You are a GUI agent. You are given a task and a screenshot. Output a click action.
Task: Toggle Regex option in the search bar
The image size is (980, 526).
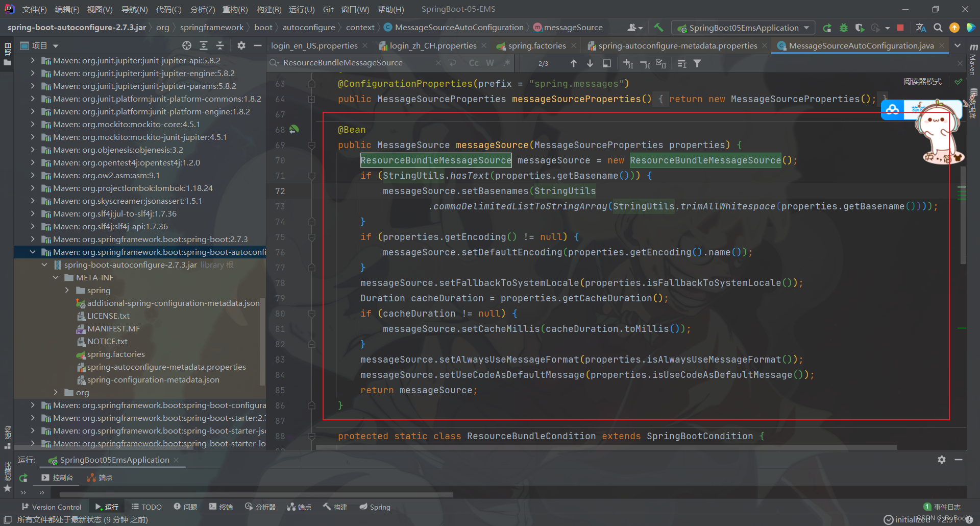point(506,63)
